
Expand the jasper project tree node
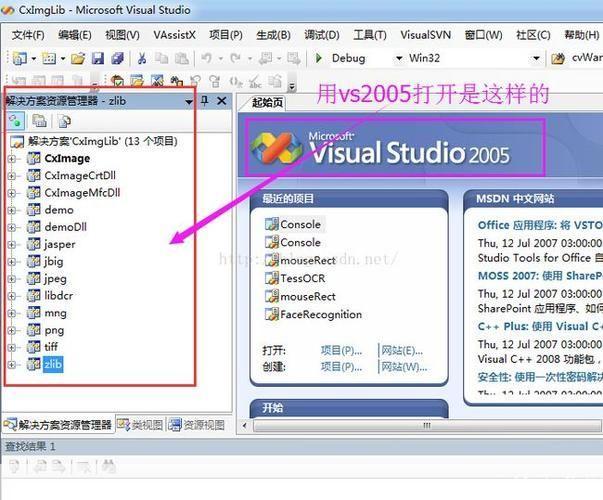click(12, 244)
